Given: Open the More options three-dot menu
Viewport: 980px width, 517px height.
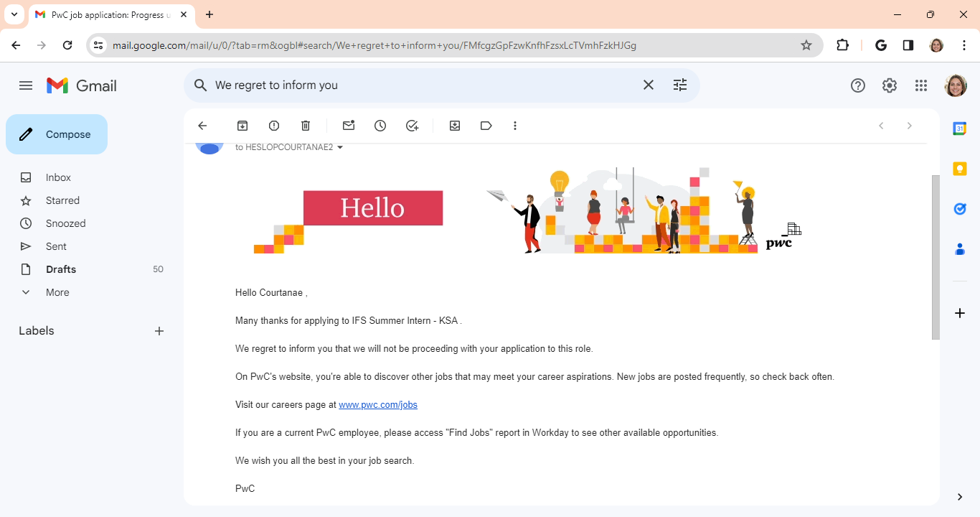Looking at the screenshot, I should click(x=515, y=126).
